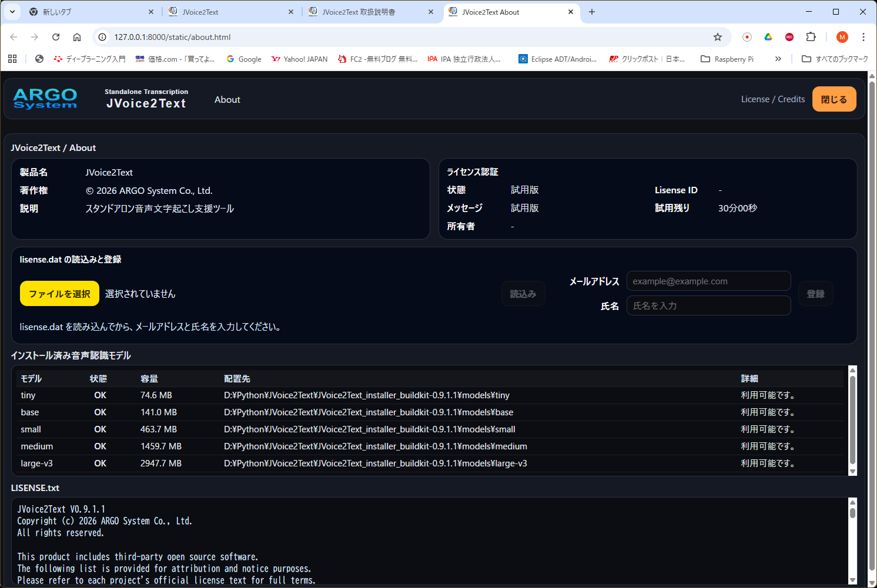Image resolution: width=877 pixels, height=588 pixels.
Task: Switch to the 新しいタブ tab
Action: (91, 12)
